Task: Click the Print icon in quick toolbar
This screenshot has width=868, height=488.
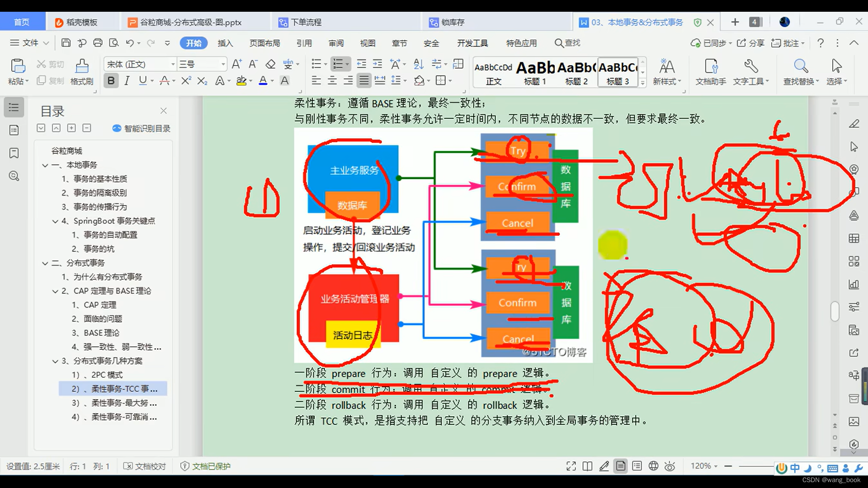Action: pyautogui.click(x=98, y=43)
